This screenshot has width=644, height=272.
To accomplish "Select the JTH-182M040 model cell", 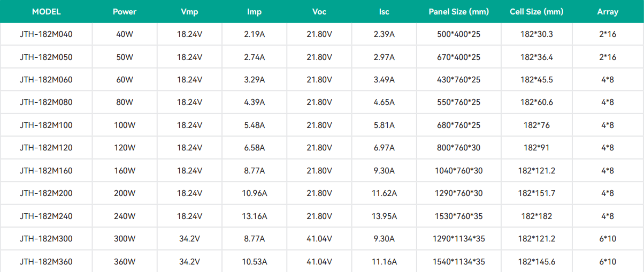I will pos(46,34).
